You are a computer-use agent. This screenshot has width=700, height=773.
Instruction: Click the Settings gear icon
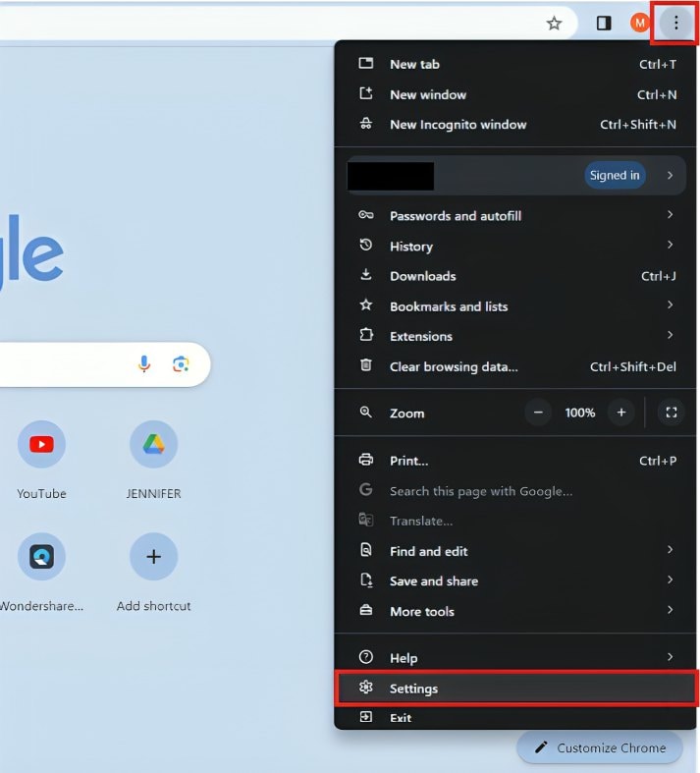click(x=366, y=687)
